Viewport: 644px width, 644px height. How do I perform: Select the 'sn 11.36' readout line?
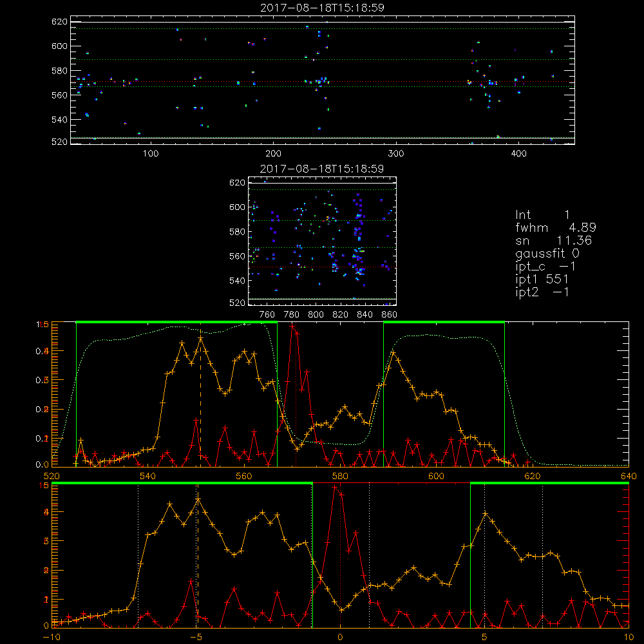[554, 240]
